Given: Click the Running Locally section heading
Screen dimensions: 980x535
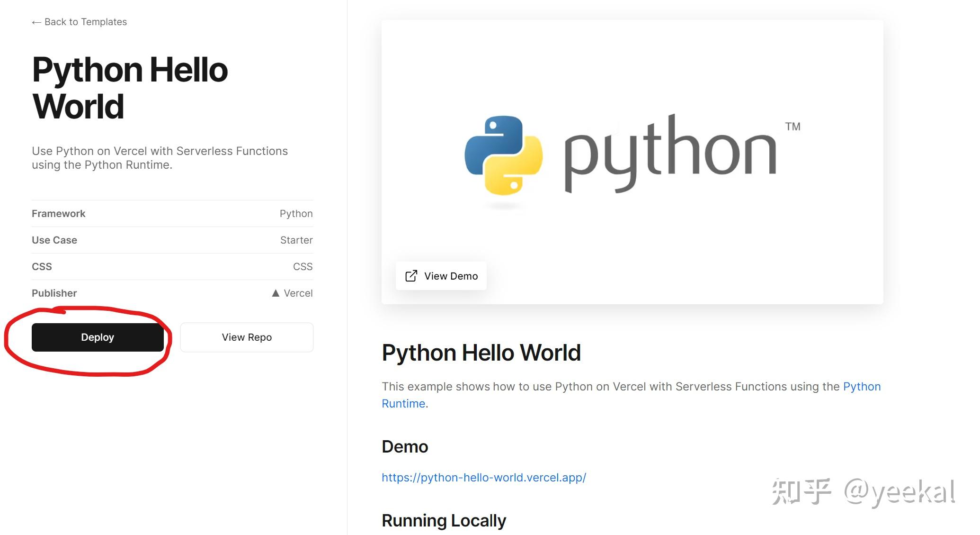Looking at the screenshot, I should [x=444, y=520].
